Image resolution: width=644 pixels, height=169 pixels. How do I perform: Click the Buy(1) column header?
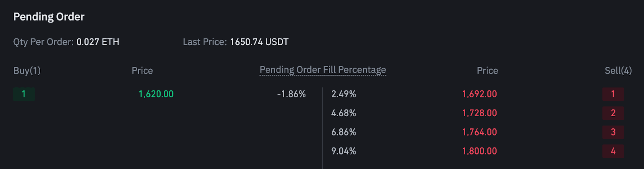click(27, 71)
